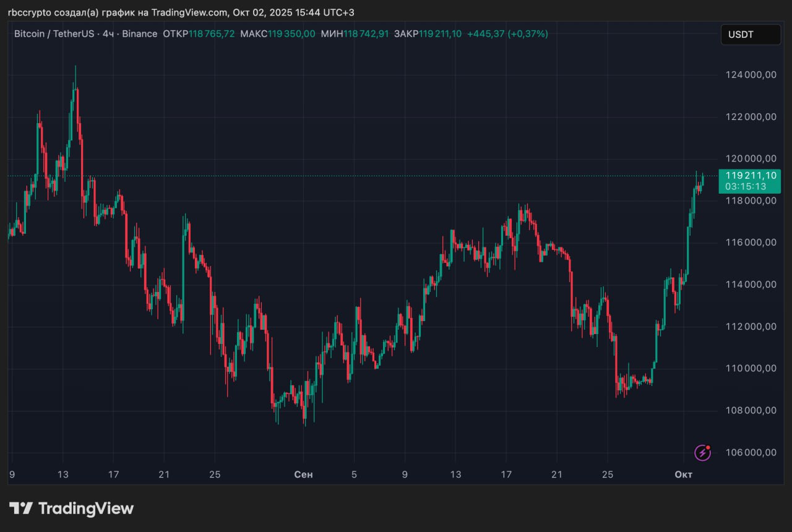Open the USDT currency selector
This screenshot has height=532, width=792.
750,35
